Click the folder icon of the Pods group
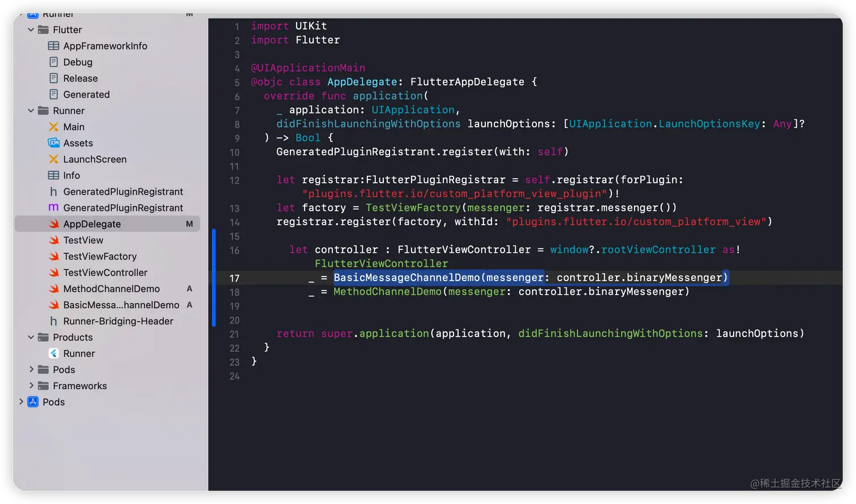The height and width of the screenshot is (504, 856). [x=43, y=369]
